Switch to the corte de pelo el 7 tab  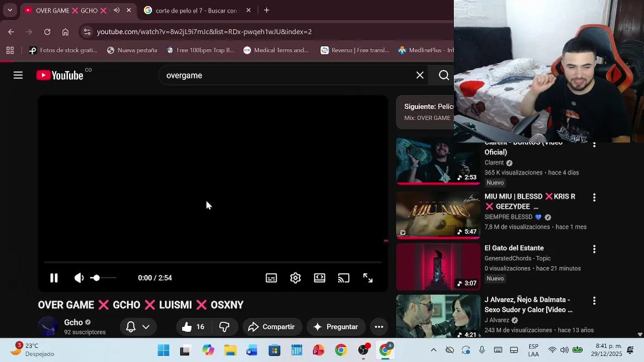click(196, 11)
